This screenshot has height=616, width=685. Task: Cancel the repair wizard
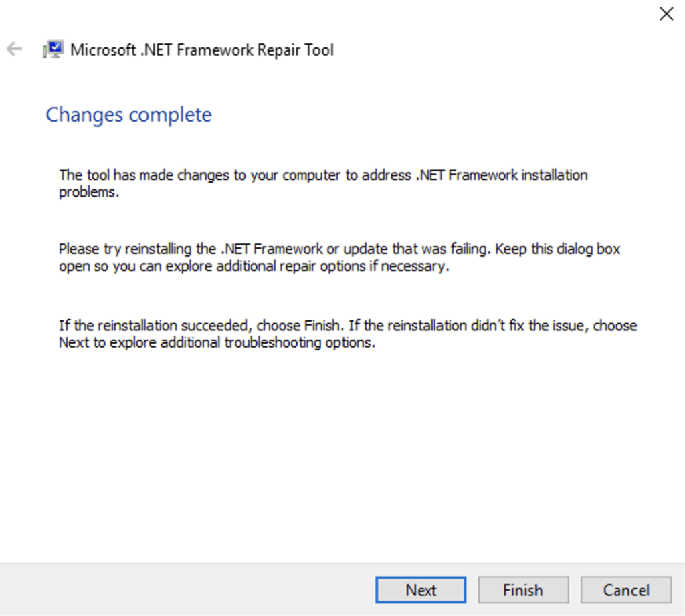tap(625, 590)
